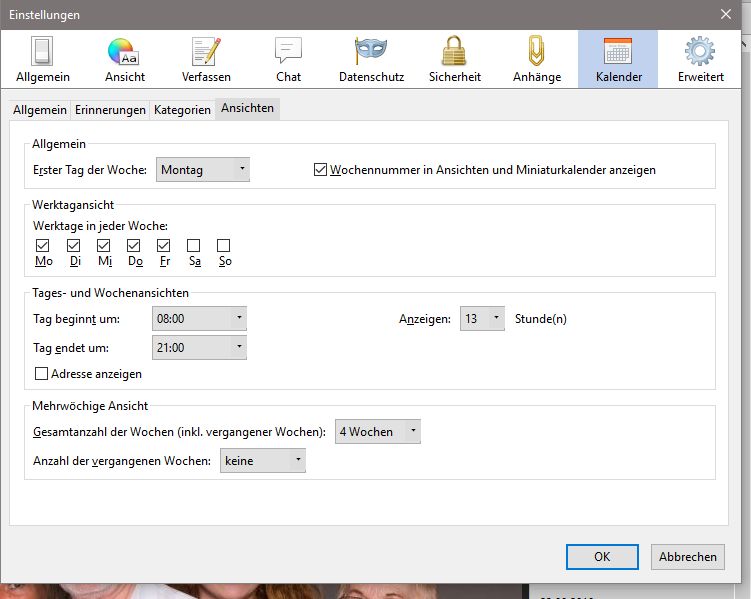
Task: Switch to the Kategorien tab
Action: click(182, 110)
